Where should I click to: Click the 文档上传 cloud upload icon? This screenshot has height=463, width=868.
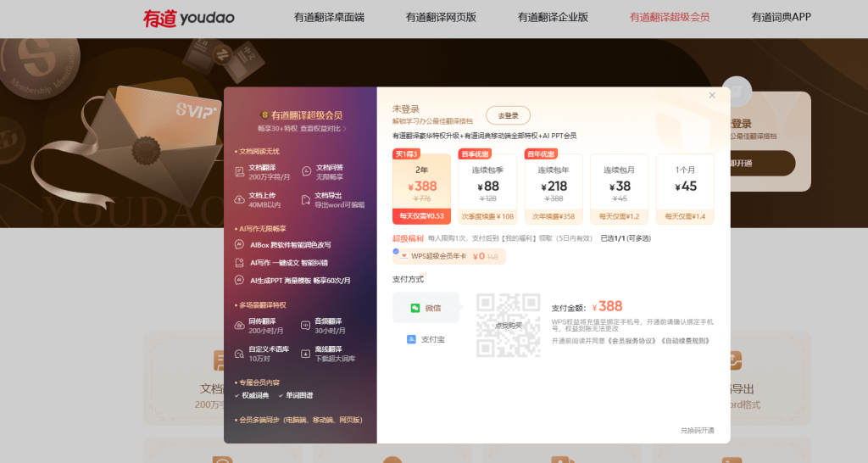[240, 200]
